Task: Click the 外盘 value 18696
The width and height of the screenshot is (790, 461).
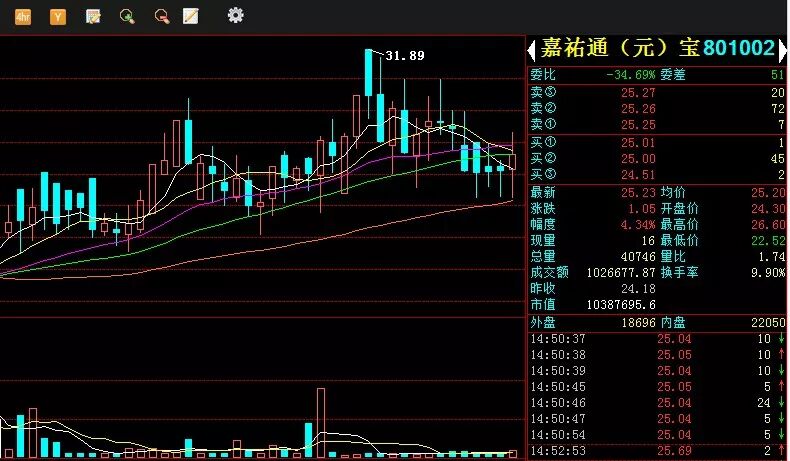Action: pyautogui.click(x=638, y=323)
